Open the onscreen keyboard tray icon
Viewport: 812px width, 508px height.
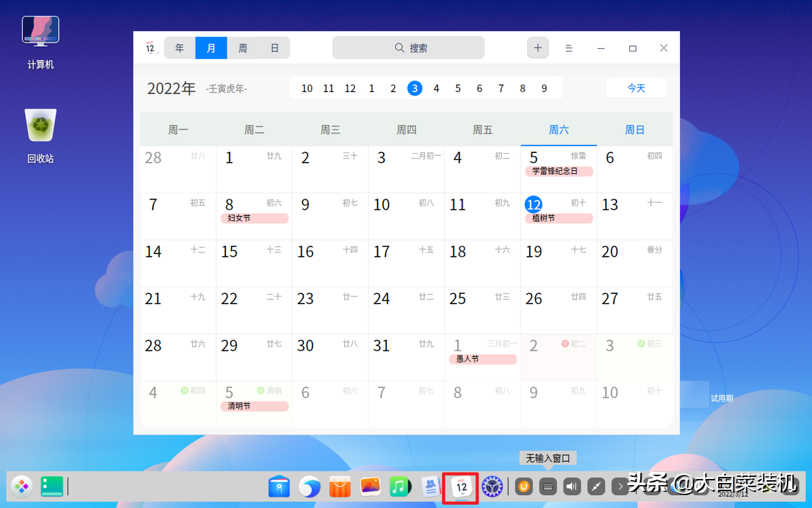[x=548, y=486]
